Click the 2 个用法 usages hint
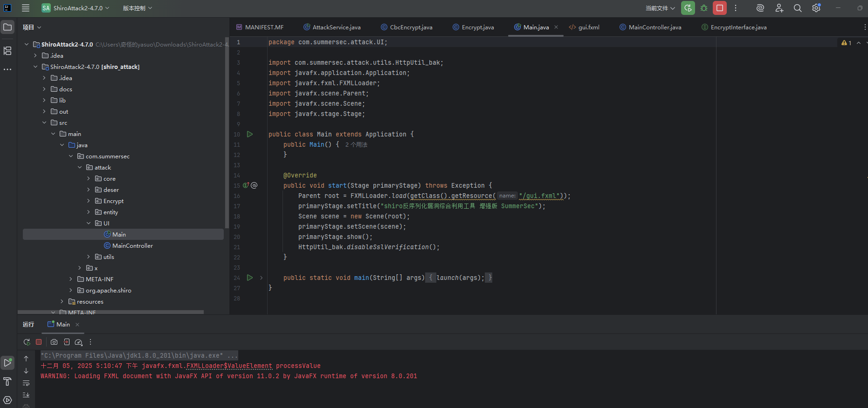 (356, 145)
